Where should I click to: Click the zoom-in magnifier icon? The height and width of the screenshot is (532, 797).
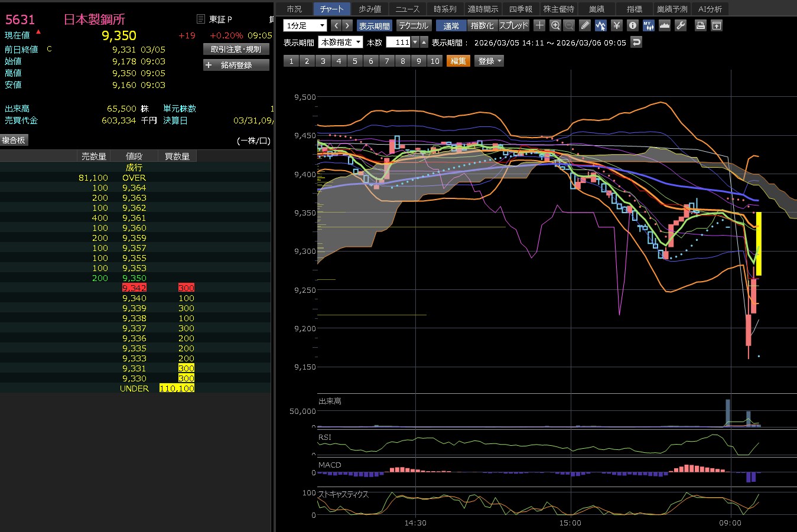click(555, 25)
